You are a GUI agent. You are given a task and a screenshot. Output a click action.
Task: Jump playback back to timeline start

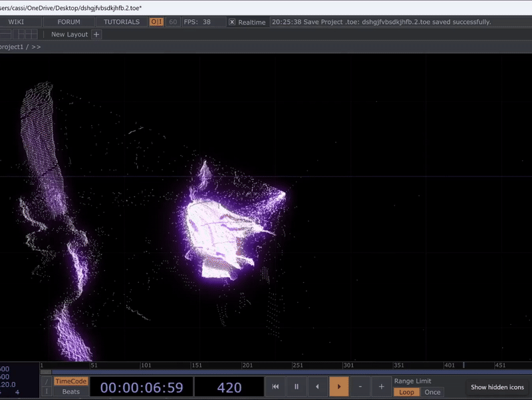tap(276, 385)
